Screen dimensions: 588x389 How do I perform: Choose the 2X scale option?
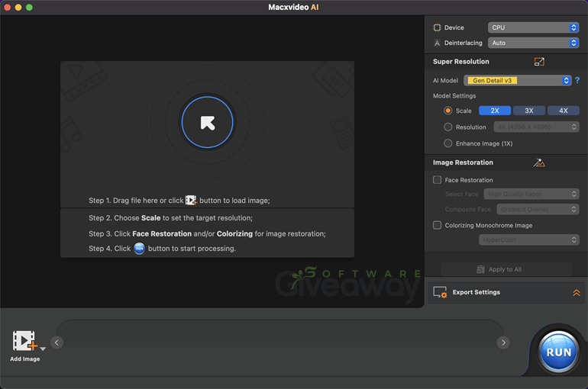[495, 111]
